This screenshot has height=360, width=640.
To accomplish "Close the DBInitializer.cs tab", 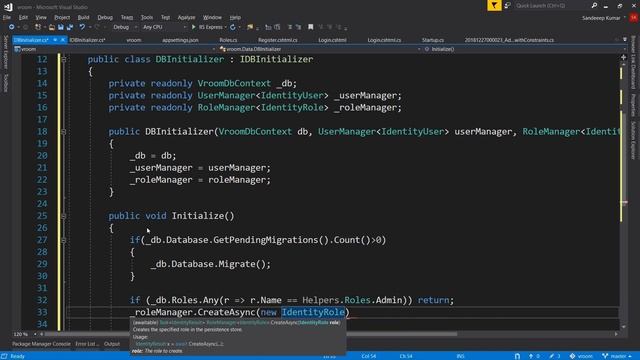I will pyautogui.click(x=62, y=40).
